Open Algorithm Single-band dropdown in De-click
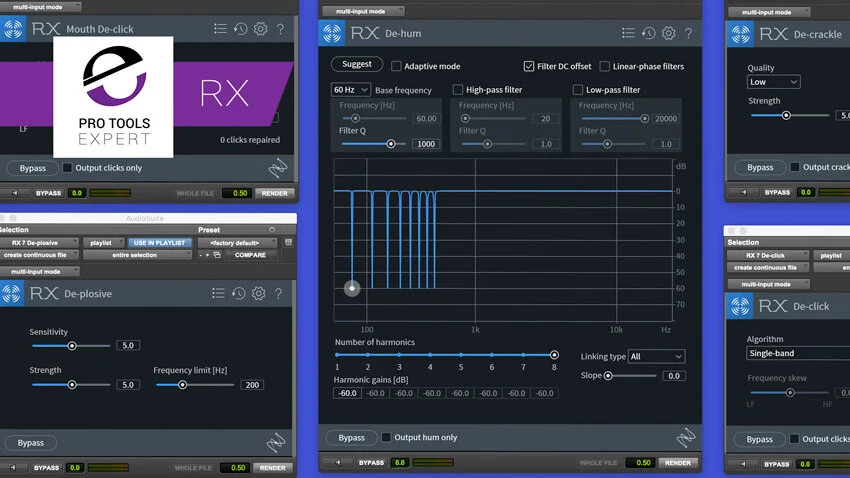This screenshot has height=478, width=850. (x=798, y=353)
